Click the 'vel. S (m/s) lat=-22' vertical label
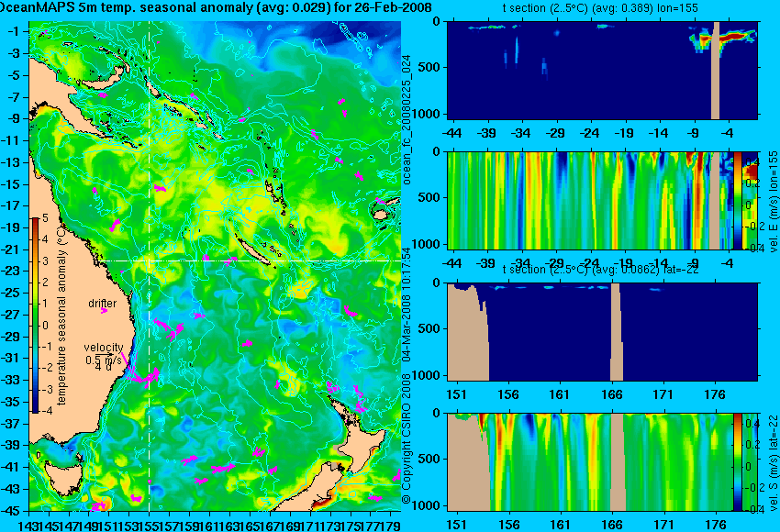The height and width of the screenshot is (532, 780). point(774,462)
